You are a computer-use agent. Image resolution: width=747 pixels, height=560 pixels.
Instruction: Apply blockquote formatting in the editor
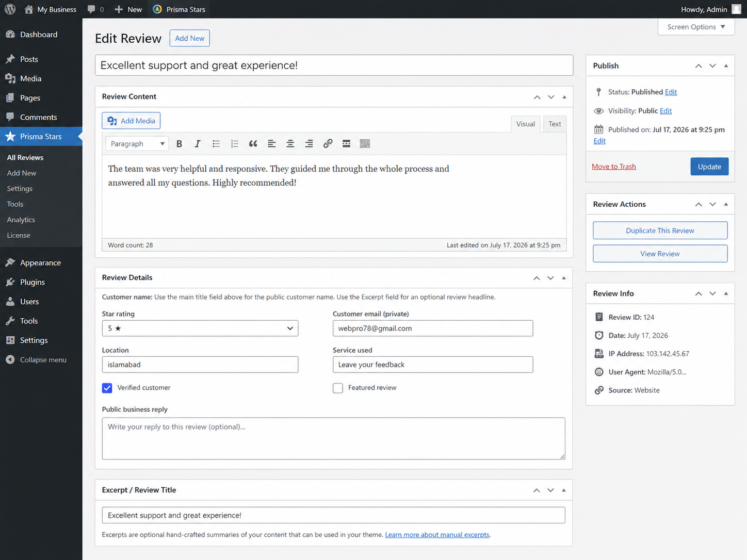coord(253,144)
